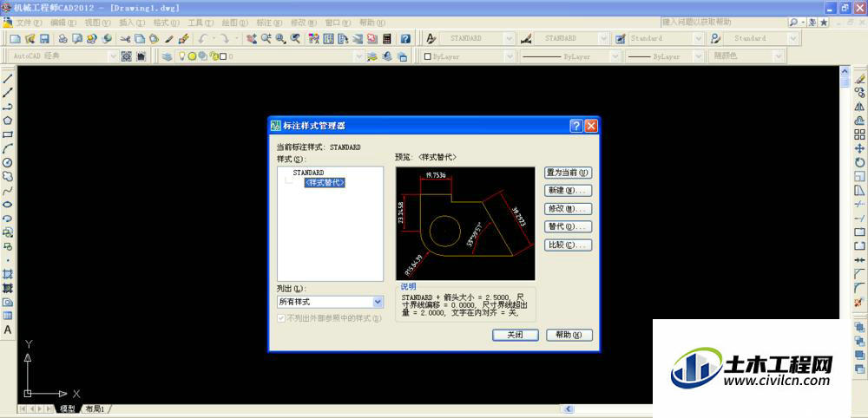Screen dimensions: 868x418
Task: Click the Pan realtime icon
Action: (x=252, y=39)
